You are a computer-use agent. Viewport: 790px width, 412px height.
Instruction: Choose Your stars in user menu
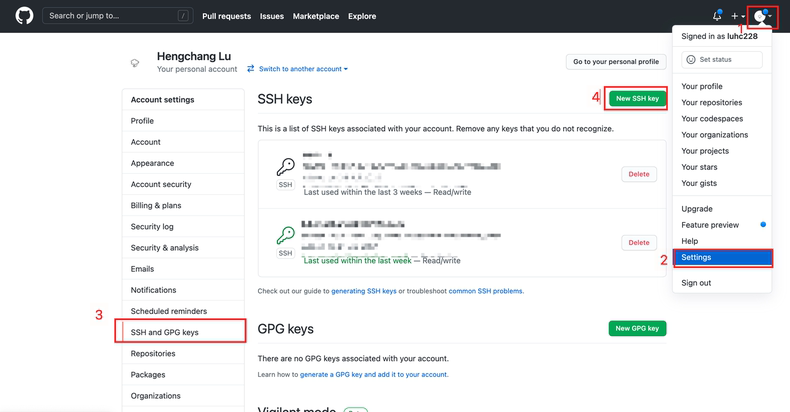722,167
